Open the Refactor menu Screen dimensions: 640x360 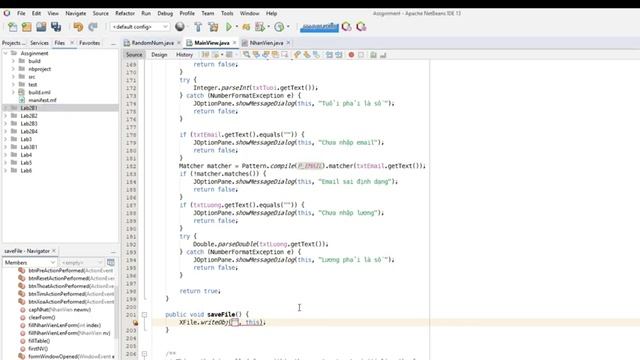pyautogui.click(x=125, y=13)
